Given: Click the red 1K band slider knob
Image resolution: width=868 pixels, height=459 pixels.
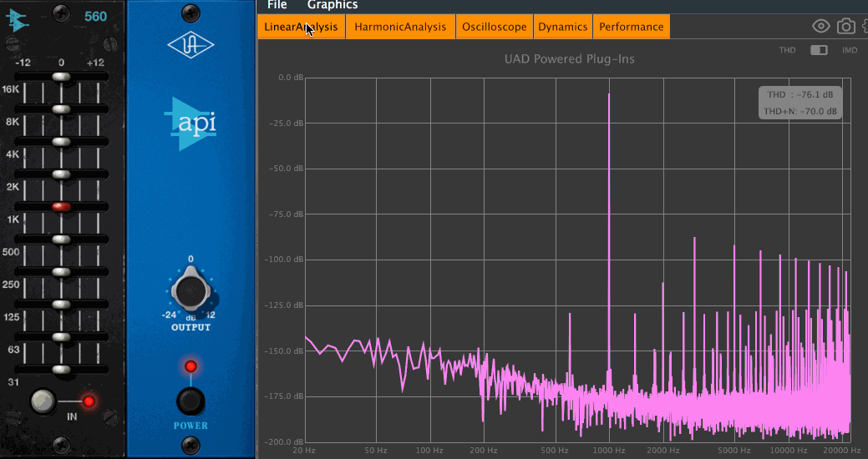Looking at the screenshot, I should click(x=62, y=207).
